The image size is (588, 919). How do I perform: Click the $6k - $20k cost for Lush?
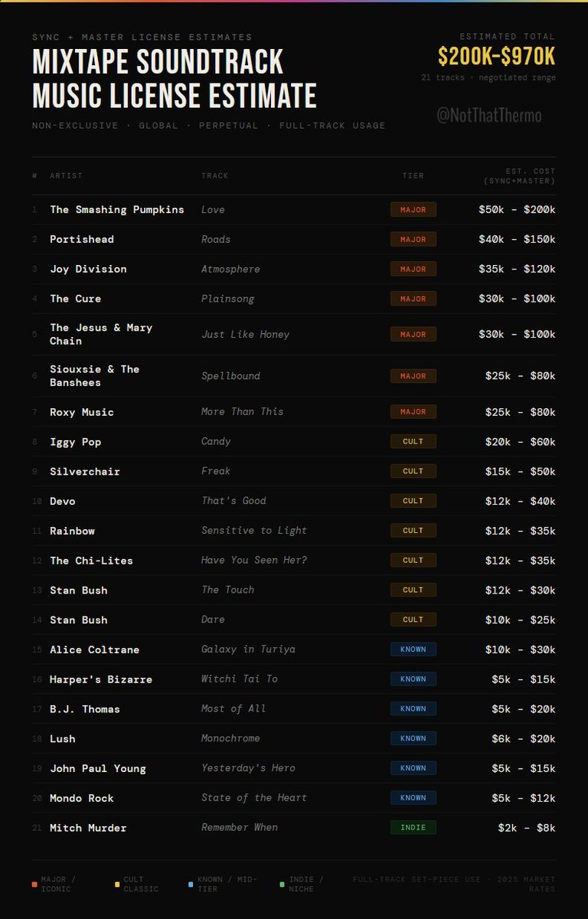(524, 739)
